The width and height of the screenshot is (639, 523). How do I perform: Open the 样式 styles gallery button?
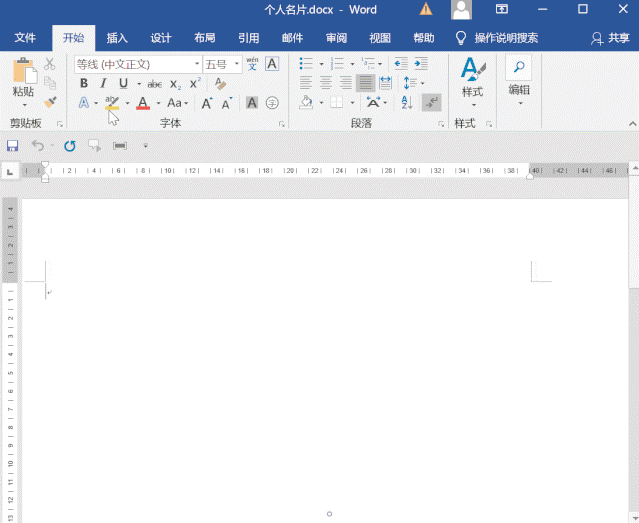tap(473, 82)
